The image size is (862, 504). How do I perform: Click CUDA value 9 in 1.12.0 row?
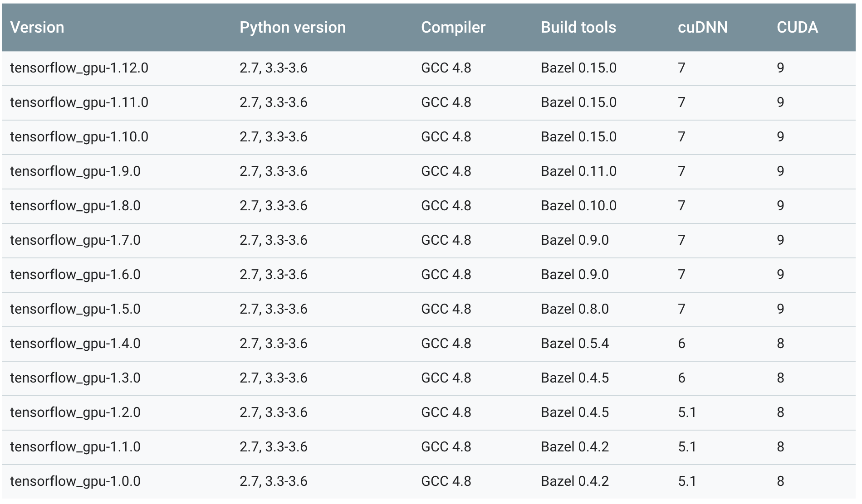pos(780,68)
